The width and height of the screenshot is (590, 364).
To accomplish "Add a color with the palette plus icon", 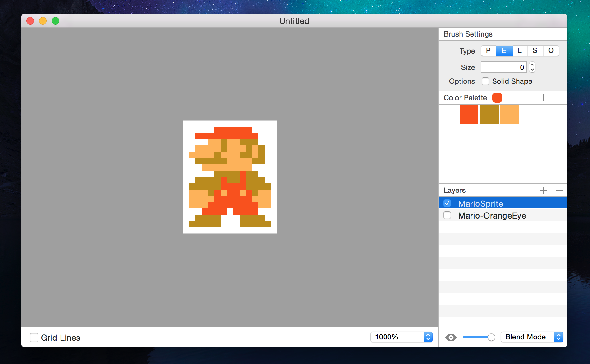I will point(544,98).
